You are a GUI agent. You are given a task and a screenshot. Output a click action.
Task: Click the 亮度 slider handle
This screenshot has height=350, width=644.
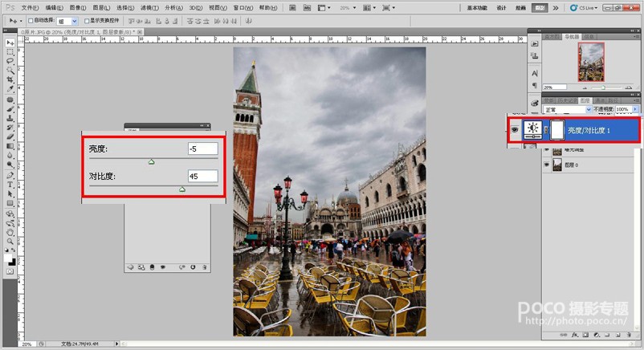coord(152,162)
